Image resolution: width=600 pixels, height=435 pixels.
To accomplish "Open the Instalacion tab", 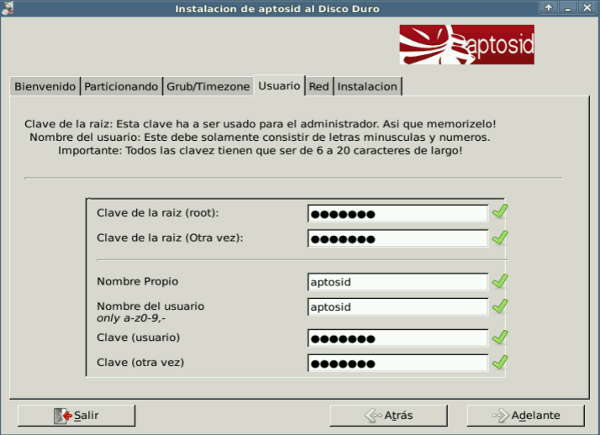I will (368, 87).
